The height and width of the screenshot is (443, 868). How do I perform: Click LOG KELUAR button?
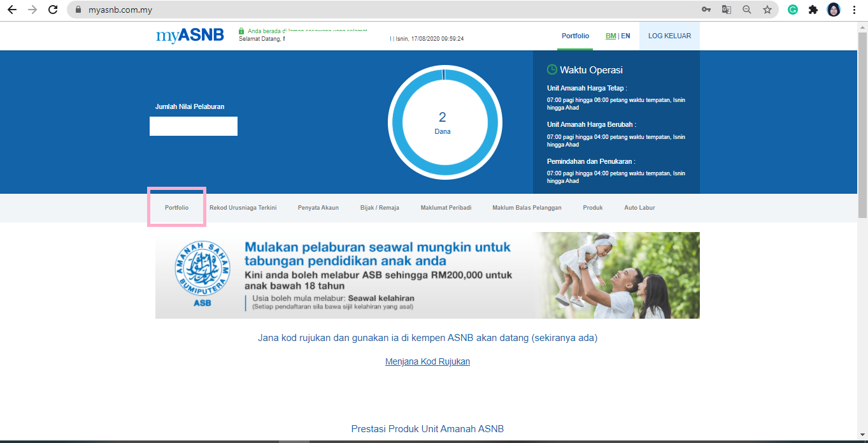tap(669, 36)
